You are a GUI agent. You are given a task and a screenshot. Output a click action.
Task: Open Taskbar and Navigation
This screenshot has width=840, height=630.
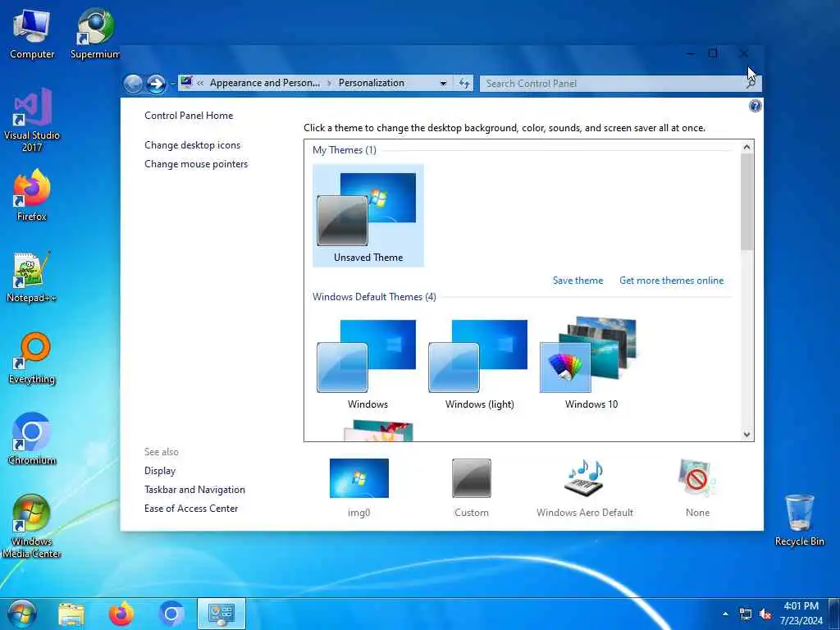coord(194,490)
